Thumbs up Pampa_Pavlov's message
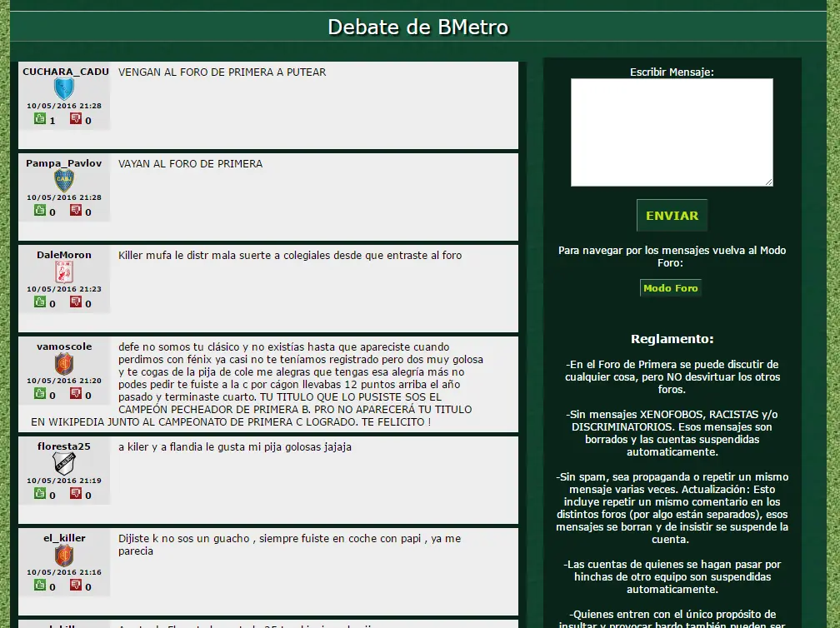840x628 pixels. pos(40,211)
